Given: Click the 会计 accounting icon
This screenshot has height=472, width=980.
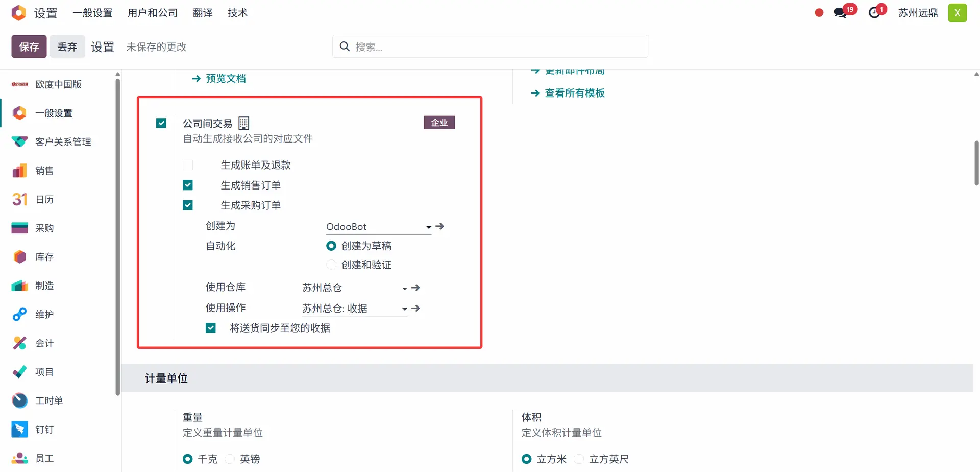Looking at the screenshot, I should (19, 343).
